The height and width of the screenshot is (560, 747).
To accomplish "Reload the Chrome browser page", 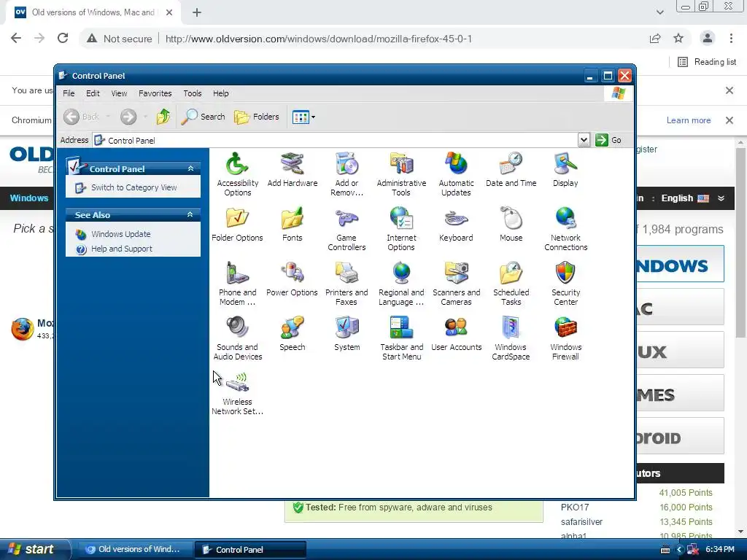I will (63, 38).
